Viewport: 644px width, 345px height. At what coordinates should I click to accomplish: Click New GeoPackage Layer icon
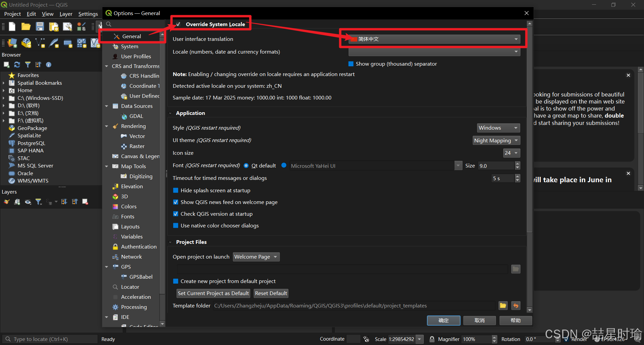pyautogui.click(x=26, y=43)
